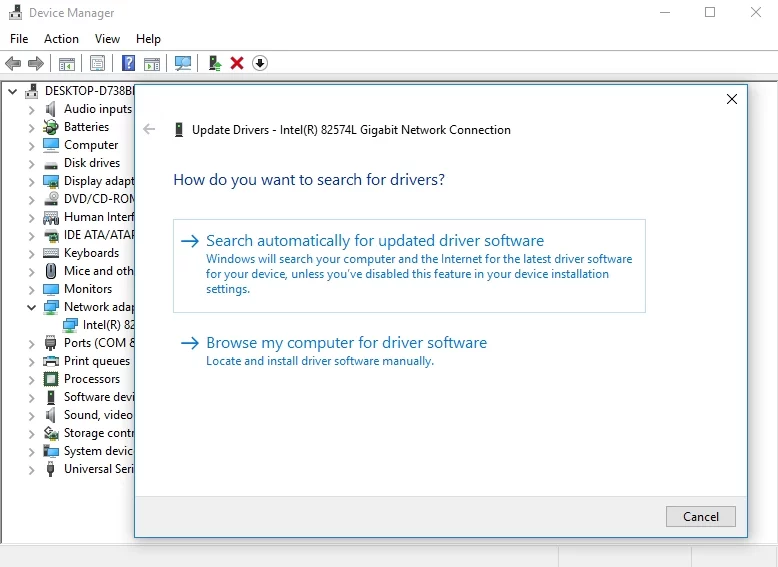Expand the Batteries category
The image size is (778, 567).
click(x=31, y=127)
